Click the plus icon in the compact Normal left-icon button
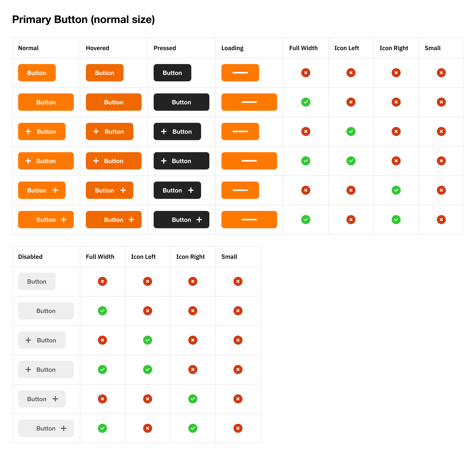Image resolution: width=476 pixels, height=455 pixels. [x=28, y=131]
